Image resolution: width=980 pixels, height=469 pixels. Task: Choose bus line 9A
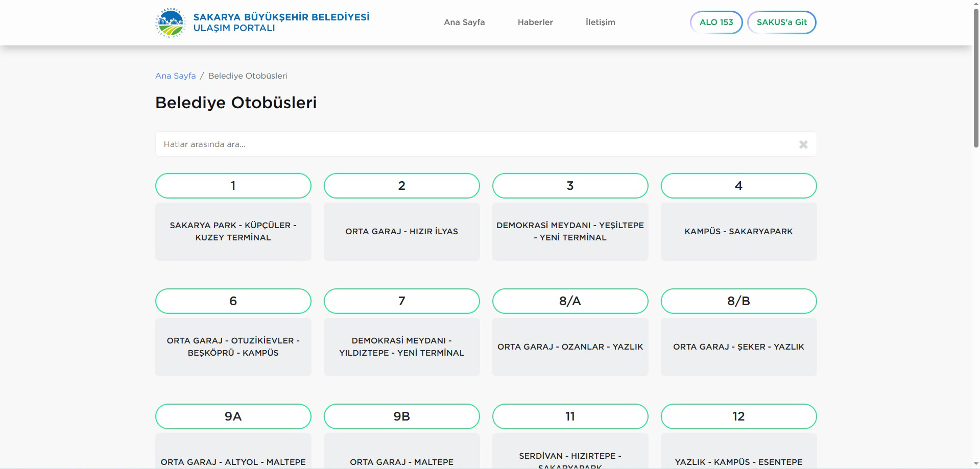233,416
